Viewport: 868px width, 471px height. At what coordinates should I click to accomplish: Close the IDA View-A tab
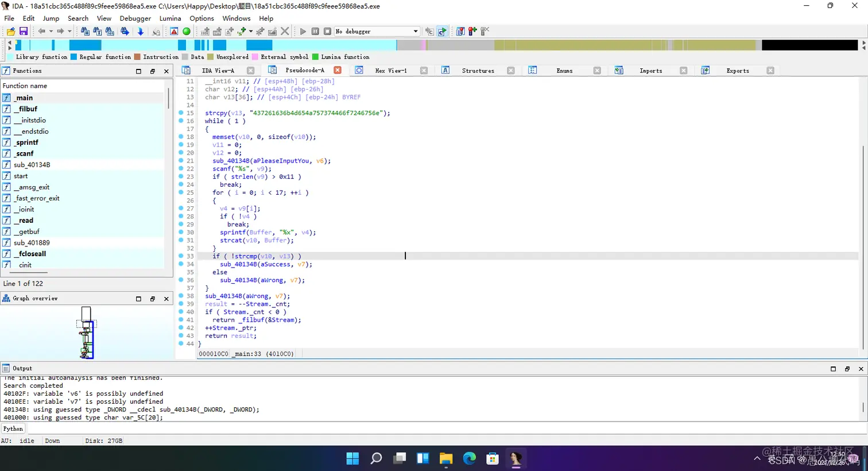pos(251,71)
